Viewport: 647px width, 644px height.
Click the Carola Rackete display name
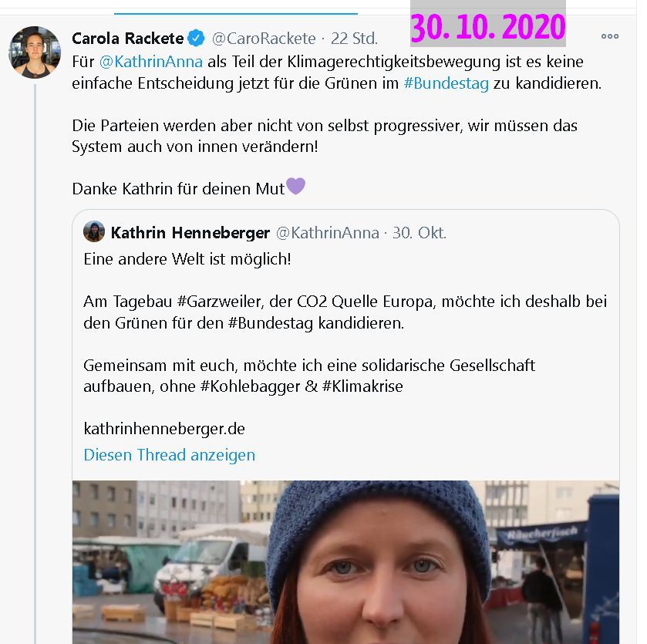[127, 39]
